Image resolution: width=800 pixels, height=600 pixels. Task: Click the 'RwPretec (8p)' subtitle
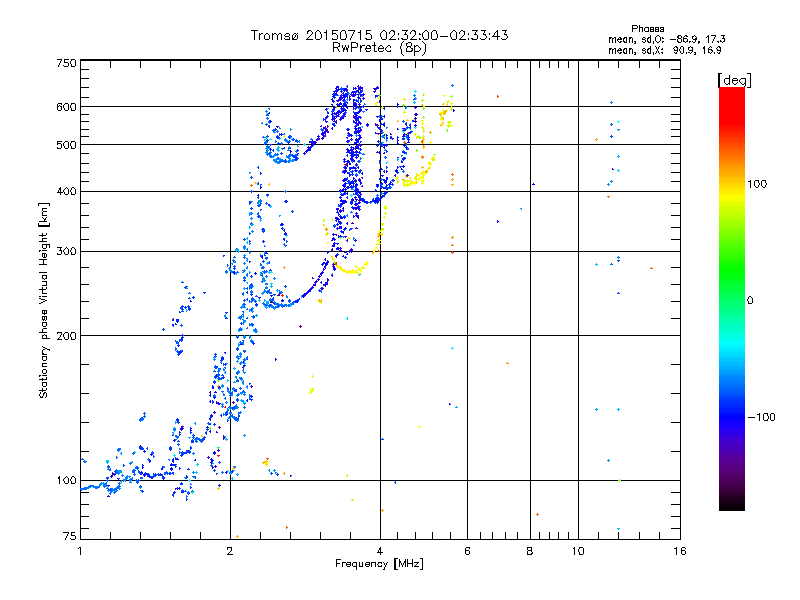[x=379, y=48]
